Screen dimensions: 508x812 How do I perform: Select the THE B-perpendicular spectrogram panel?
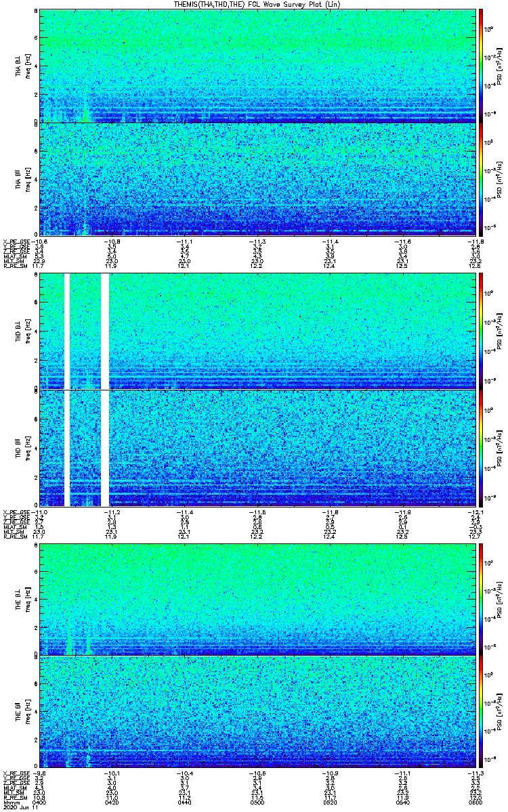click(258, 599)
